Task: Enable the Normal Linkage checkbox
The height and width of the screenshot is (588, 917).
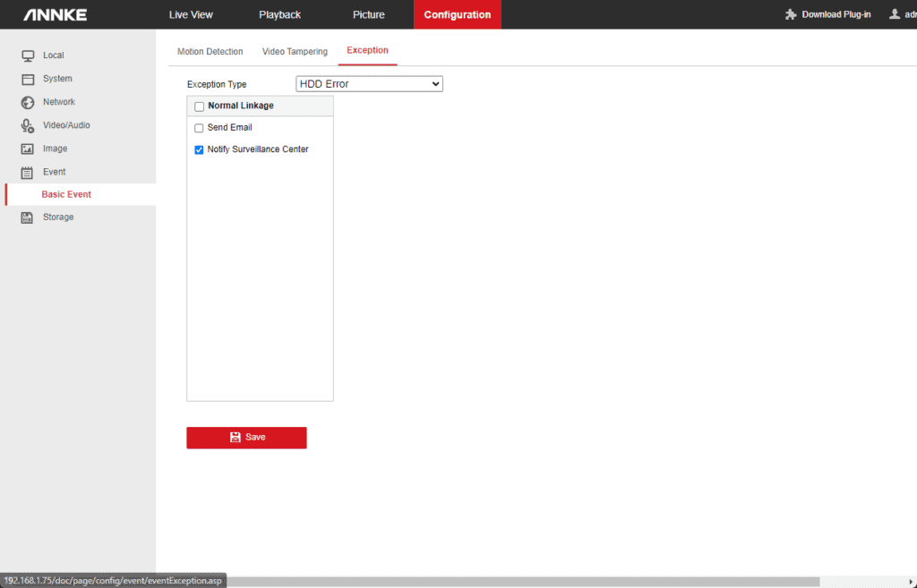Action: coord(199,107)
